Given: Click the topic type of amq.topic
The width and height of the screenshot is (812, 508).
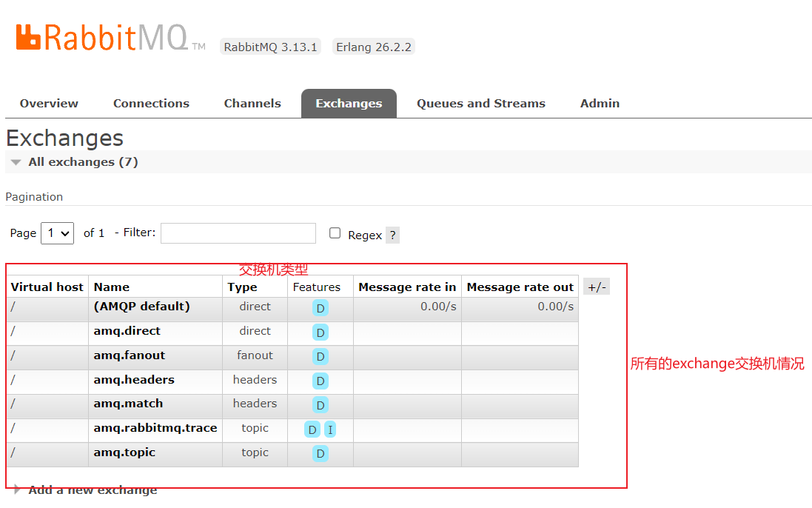Looking at the screenshot, I should tap(255, 452).
